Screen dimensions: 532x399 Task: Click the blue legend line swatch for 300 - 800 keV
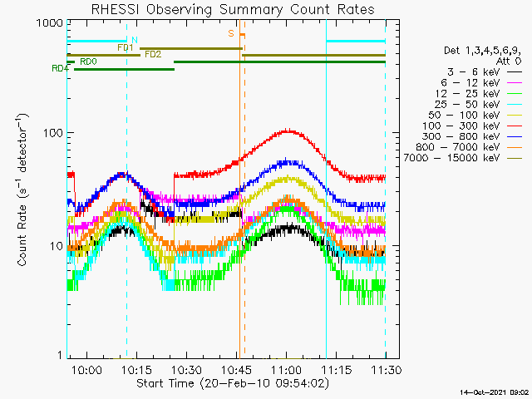[515, 136]
